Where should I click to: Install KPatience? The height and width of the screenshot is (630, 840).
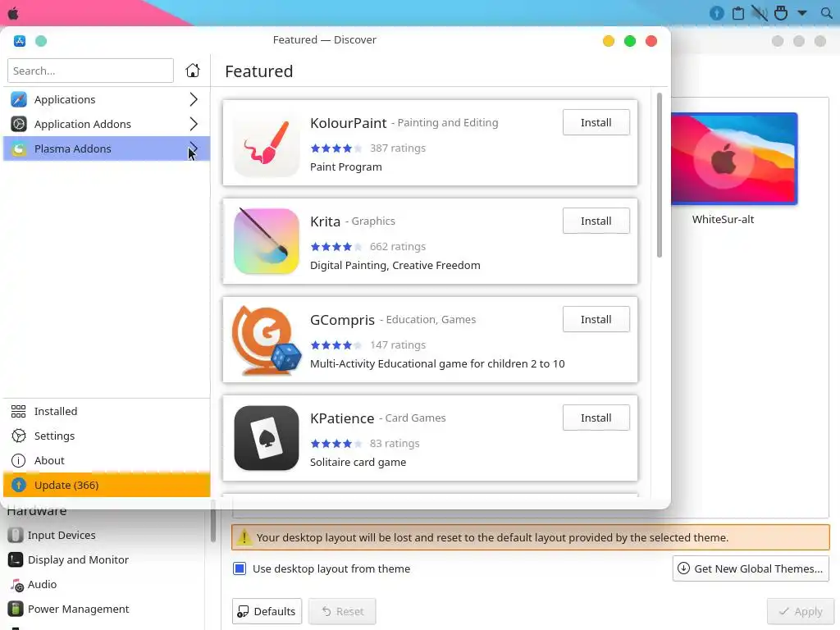click(x=596, y=418)
